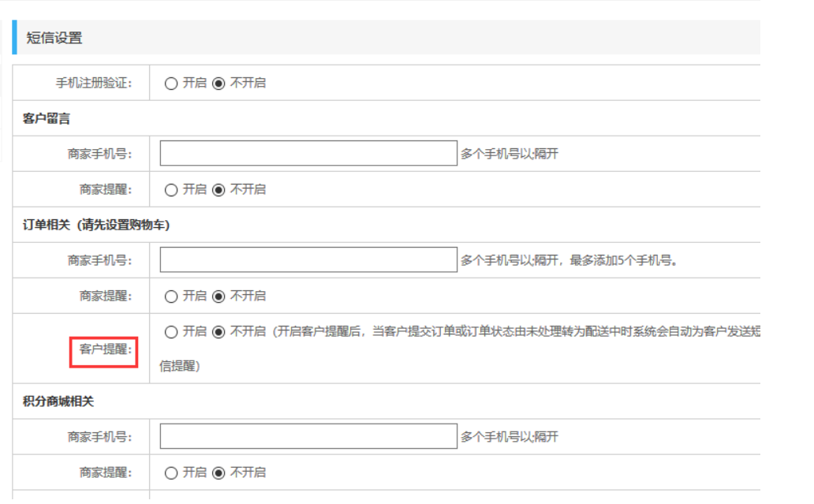
Task: Select 开启 for 商家提醒 under 客户留言
Action: 171,190
